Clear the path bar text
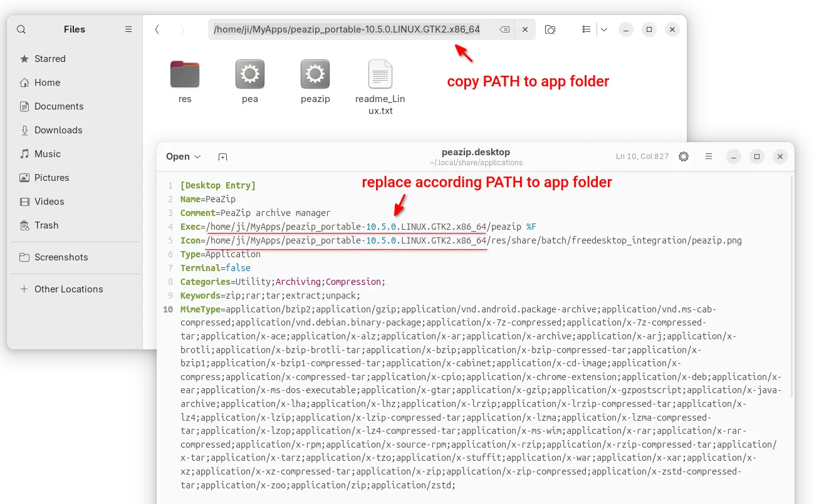 click(504, 29)
